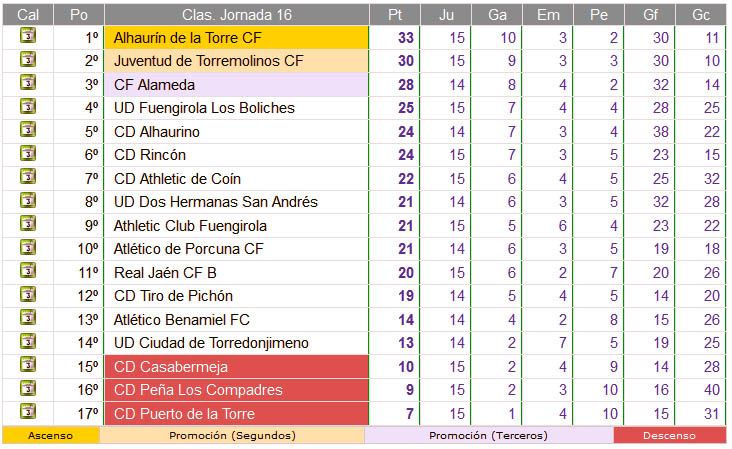This screenshot has width=732, height=449.
Task: Open calendar icon for UD Fuengirola Los Boliches
Action: (28, 106)
